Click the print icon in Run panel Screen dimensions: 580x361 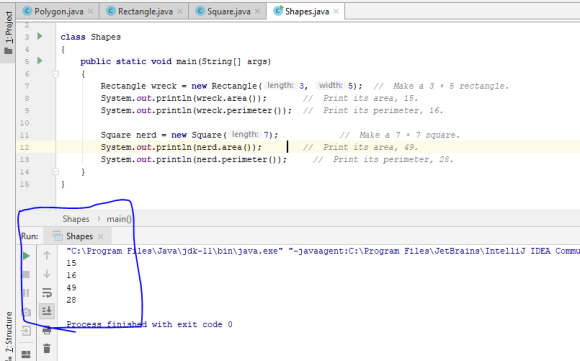pos(47,331)
